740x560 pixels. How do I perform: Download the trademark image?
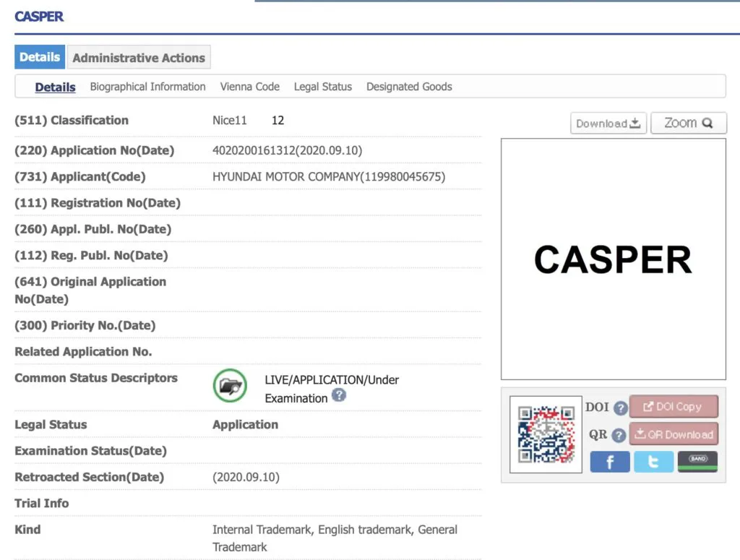608,123
